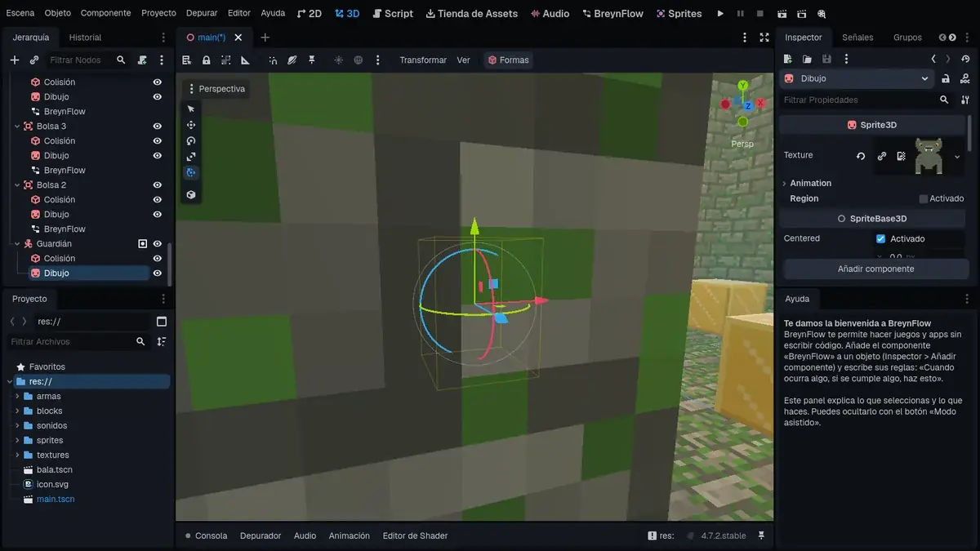Hide the Bolsa 2 node using its eye icon

(x=158, y=185)
